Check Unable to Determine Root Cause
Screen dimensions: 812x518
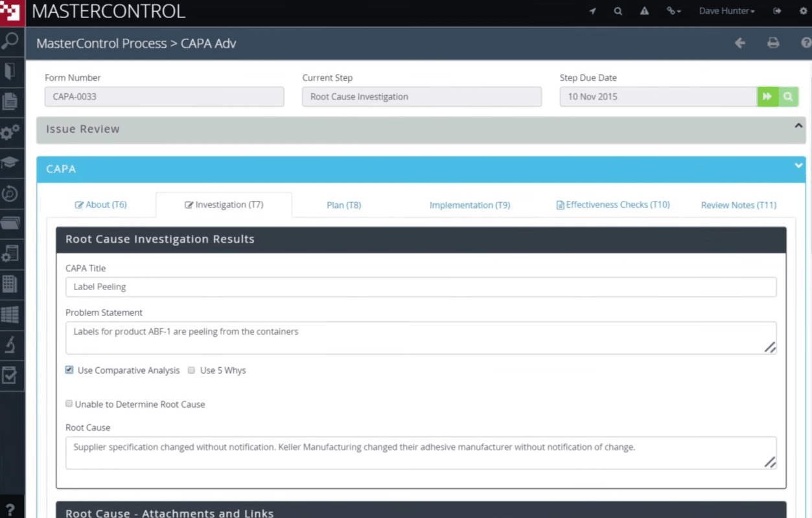pos(69,403)
